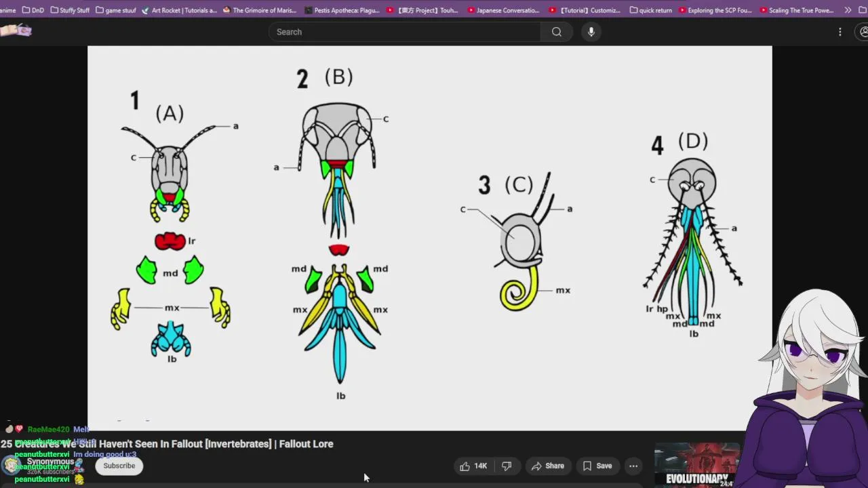This screenshot has height=488, width=868.
Task: Share the Fallout Lore video
Action: pyautogui.click(x=547, y=466)
